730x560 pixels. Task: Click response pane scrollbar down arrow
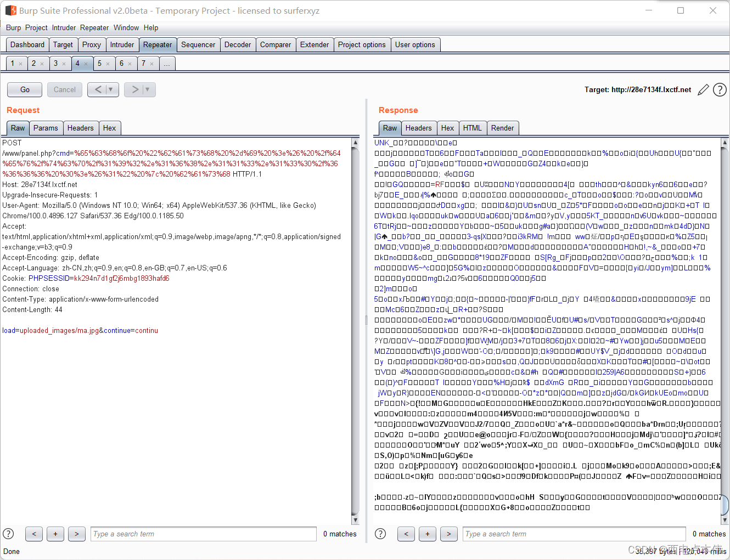pyautogui.click(x=725, y=520)
